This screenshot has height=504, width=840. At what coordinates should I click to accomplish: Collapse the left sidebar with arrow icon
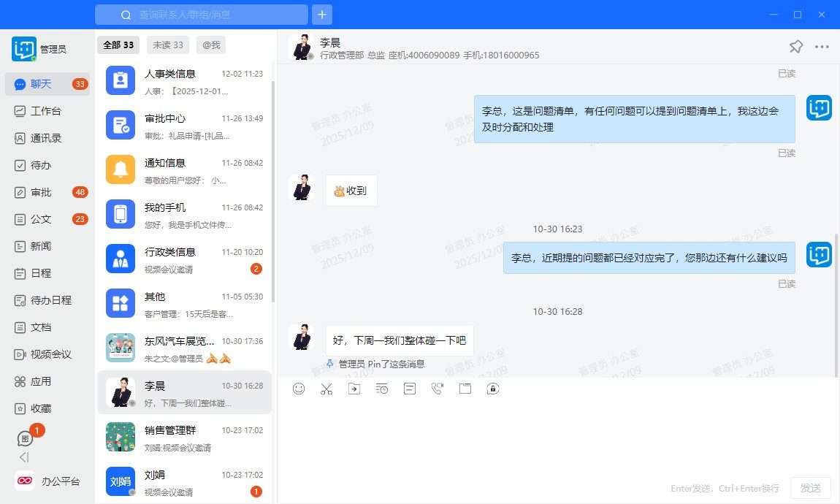[24, 457]
